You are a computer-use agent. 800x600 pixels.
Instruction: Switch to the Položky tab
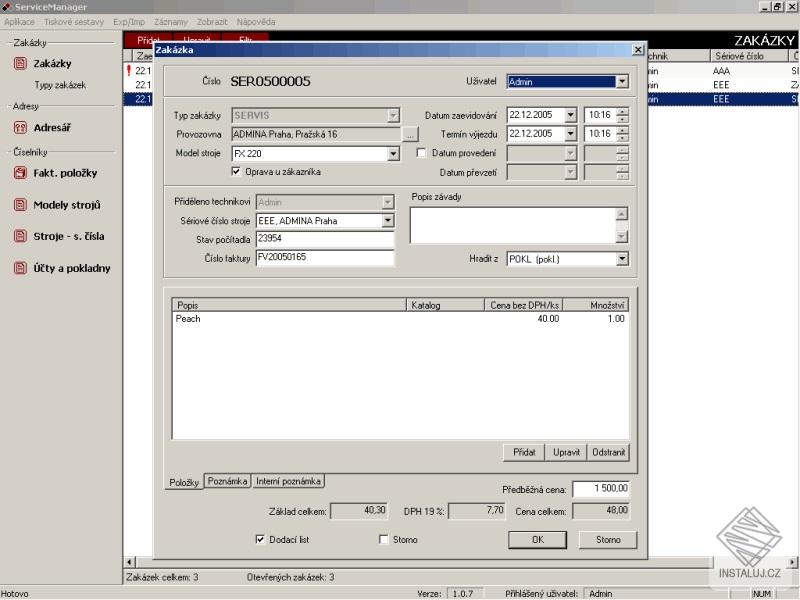184,482
